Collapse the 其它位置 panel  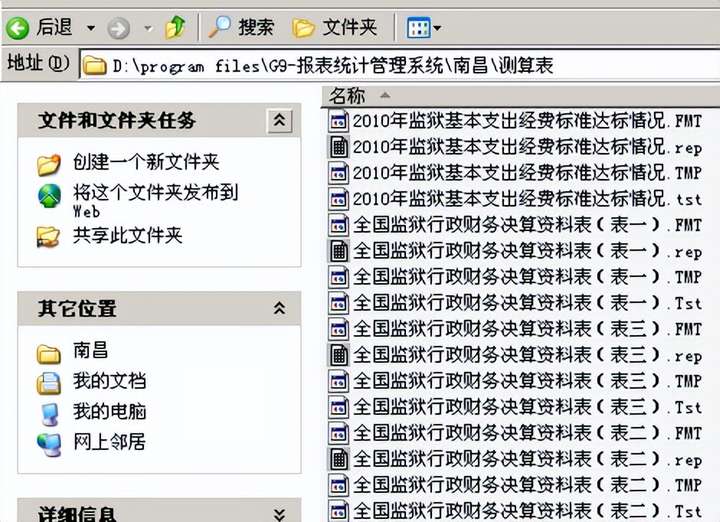click(279, 308)
